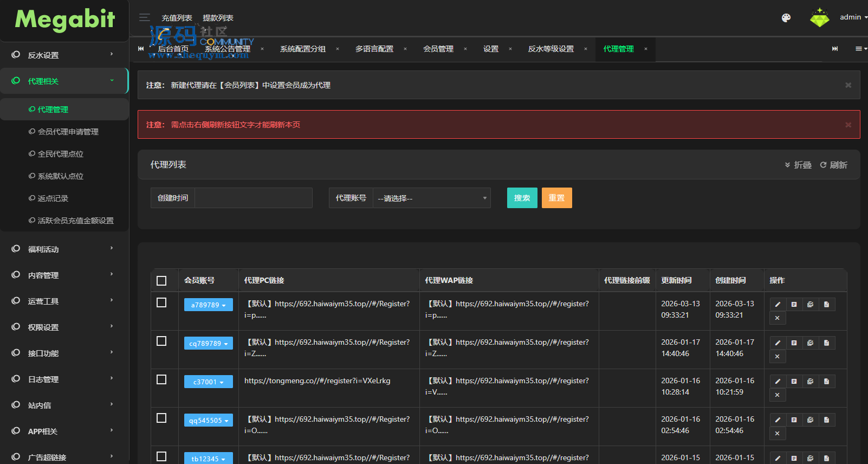Click the 搜索 search button
Image resolution: width=868 pixels, height=464 pixels.
coord(522,198)
